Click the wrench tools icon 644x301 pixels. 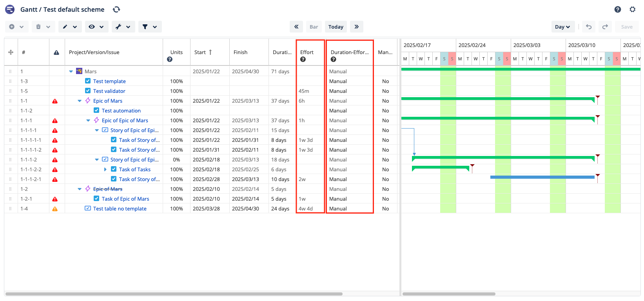118,27
